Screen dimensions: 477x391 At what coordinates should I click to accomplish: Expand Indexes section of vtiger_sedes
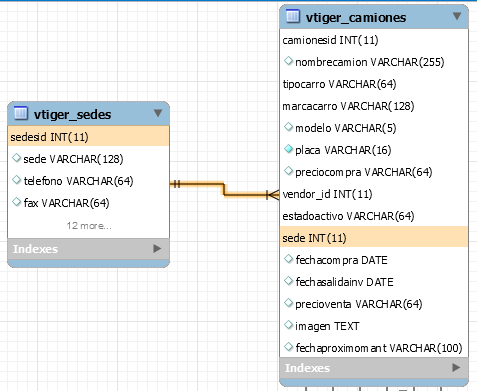click(157, 248)
